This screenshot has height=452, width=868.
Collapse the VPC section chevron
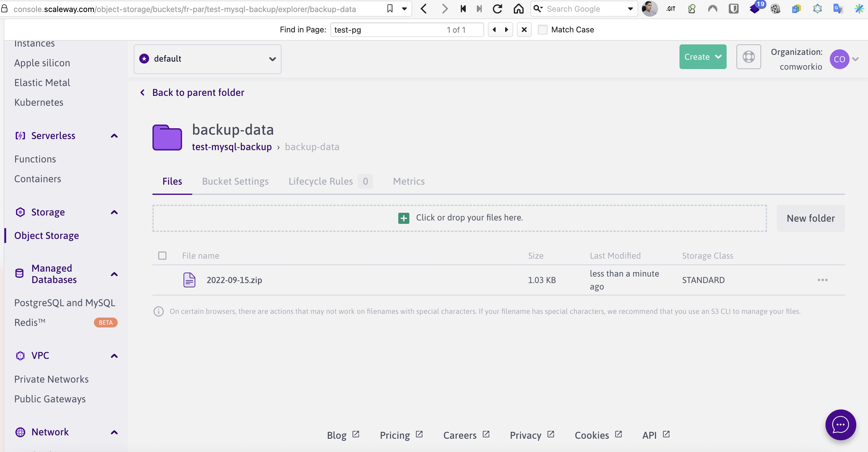click(114, 356)
